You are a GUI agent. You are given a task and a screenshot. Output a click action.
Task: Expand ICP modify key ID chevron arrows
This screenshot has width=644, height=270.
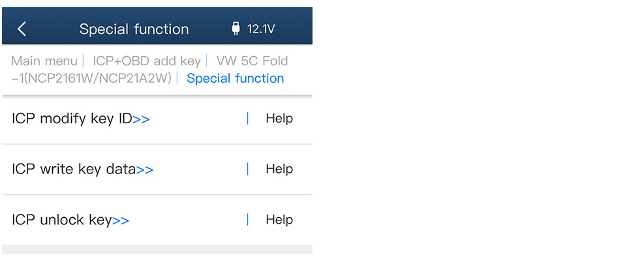142,119
